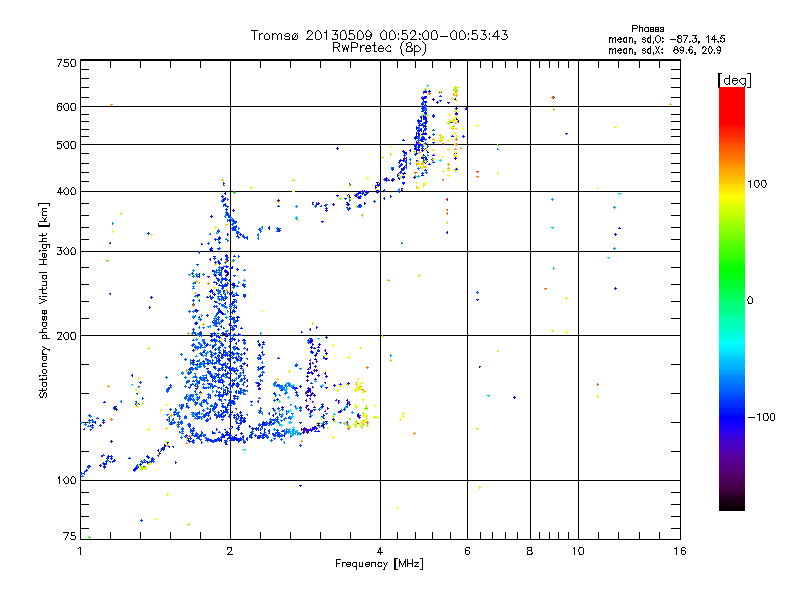Click the x-axis tick label '10'

coord(578,551)
